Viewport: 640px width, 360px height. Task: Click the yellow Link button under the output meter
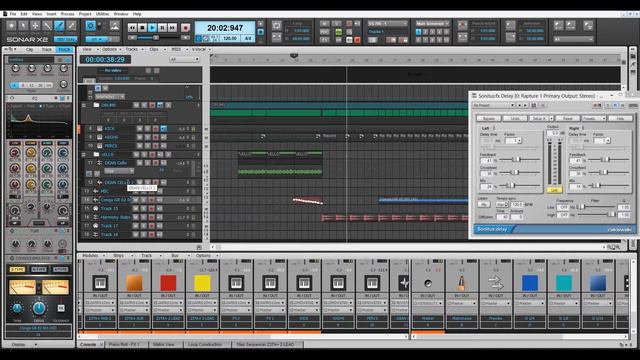tap(554, 190)
